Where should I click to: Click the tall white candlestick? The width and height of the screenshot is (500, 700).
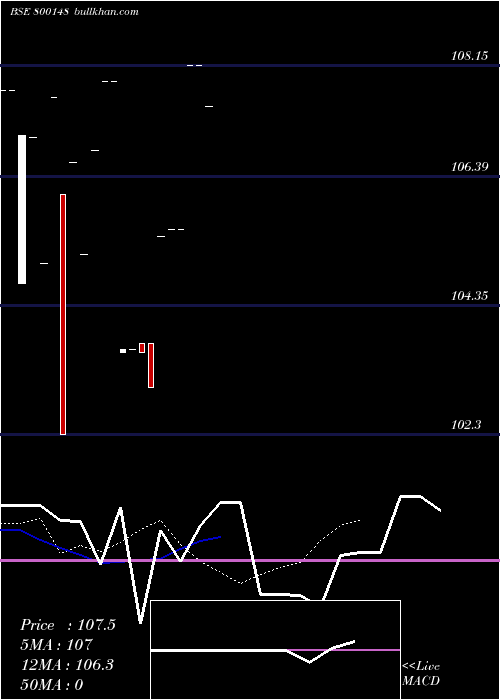click(22, 209)
